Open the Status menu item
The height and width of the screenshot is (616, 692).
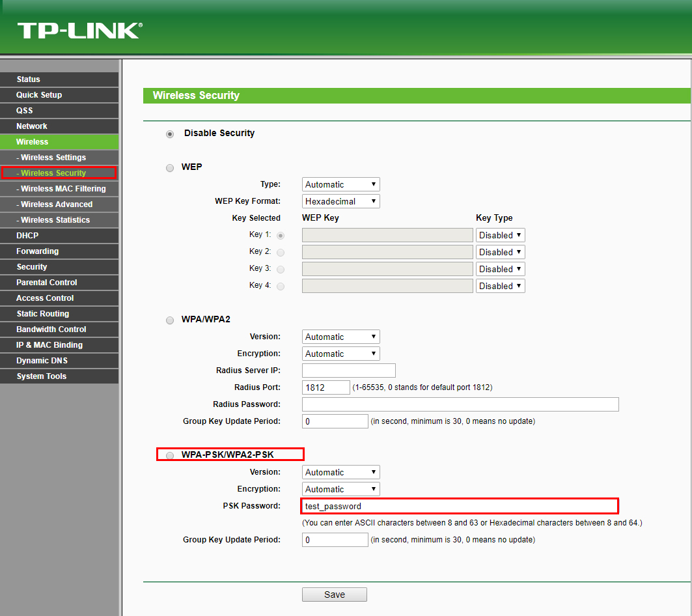(29, 79)
